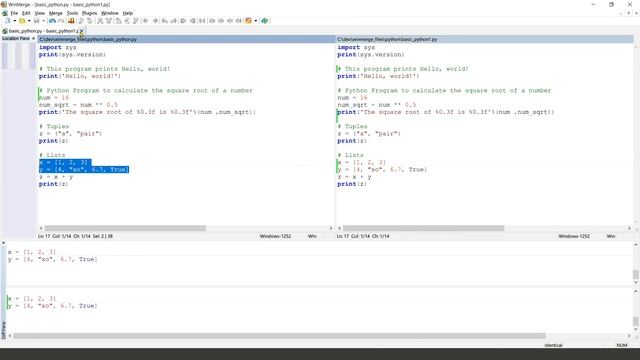Click the Save toolbar icon

36,21
